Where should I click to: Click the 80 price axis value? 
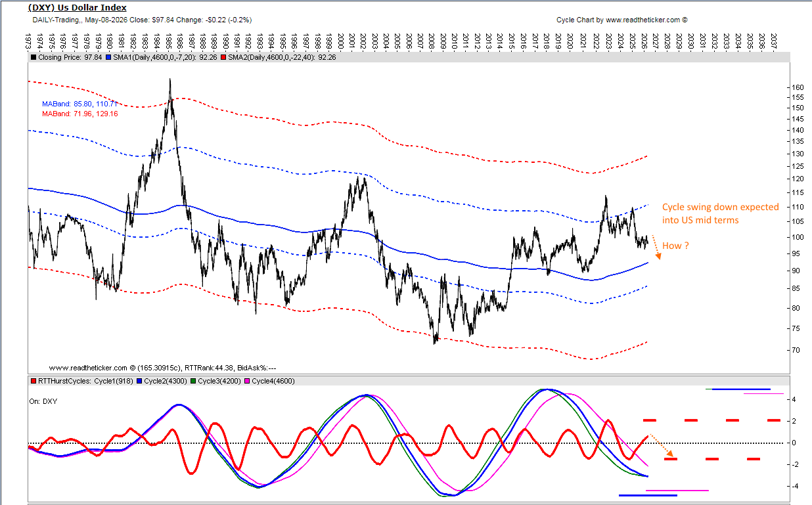[794, 308]
